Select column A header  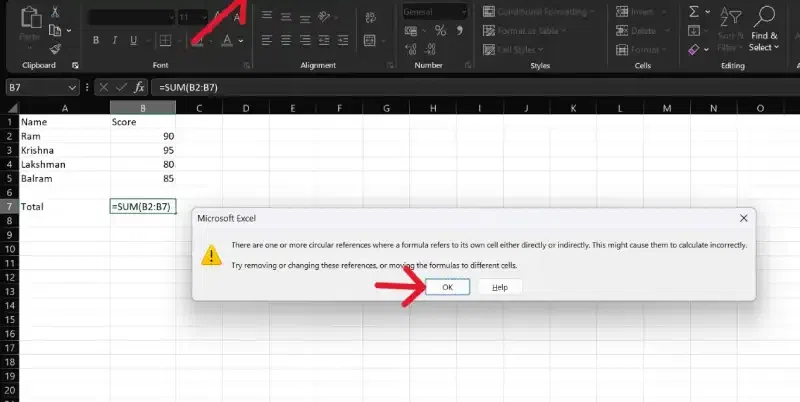coord(65,108)
